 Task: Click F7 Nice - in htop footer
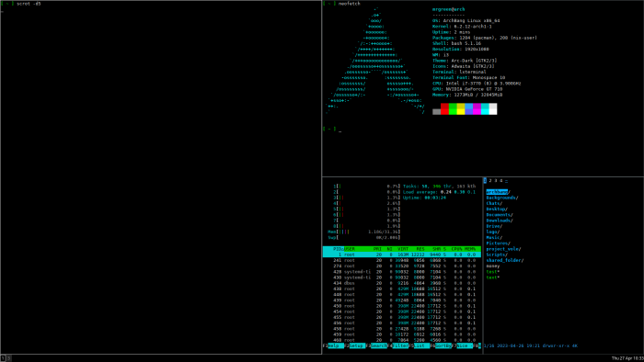pos(462,345)
